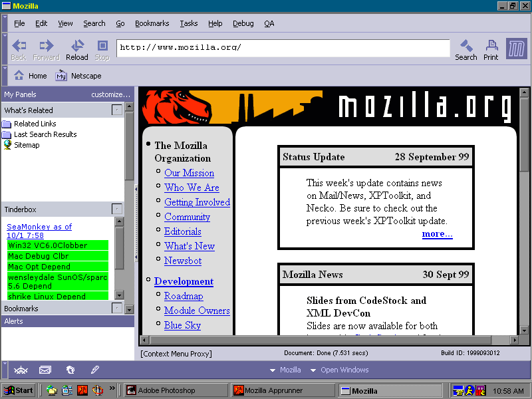Open the Debug menu
The image size is (532, 399).
click(243, 23)
